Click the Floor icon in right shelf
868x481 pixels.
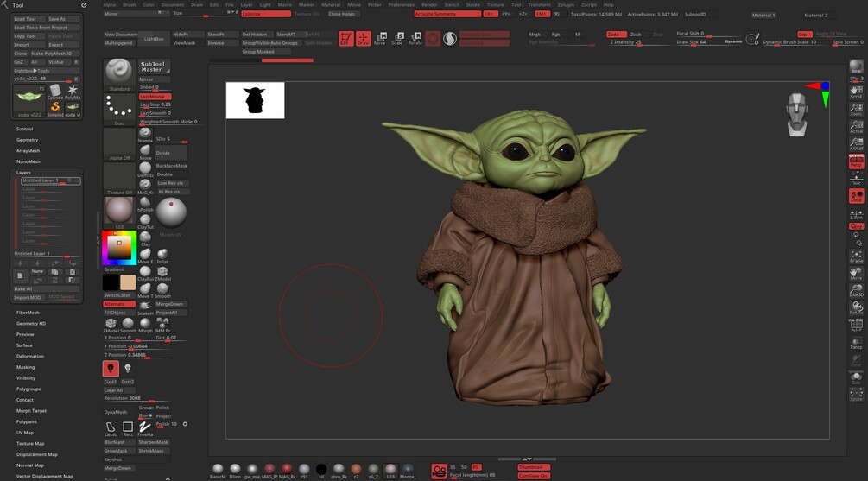856,179
